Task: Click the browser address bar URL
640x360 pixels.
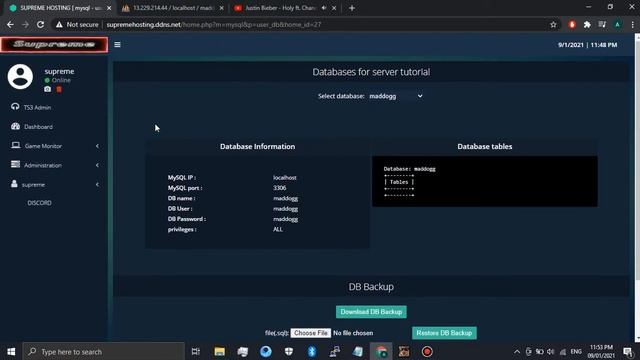Action: click(213, 24)
